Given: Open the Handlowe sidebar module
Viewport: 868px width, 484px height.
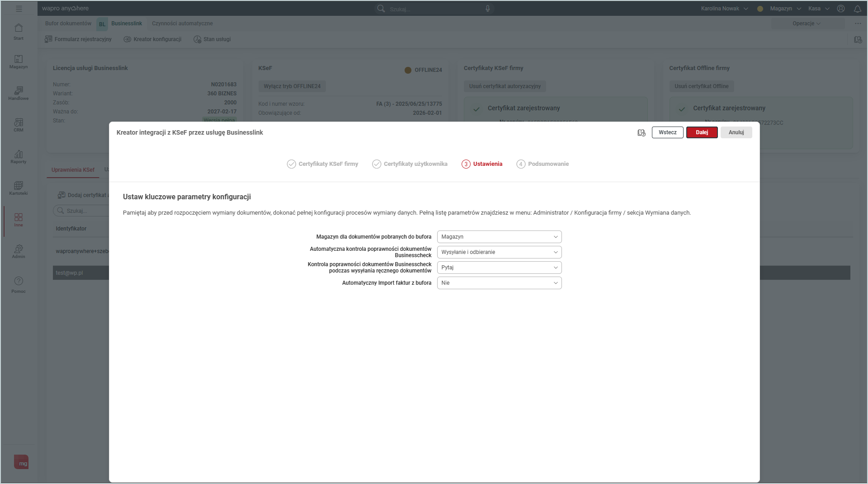Looking at the screenshot, I should click(19, 94).
